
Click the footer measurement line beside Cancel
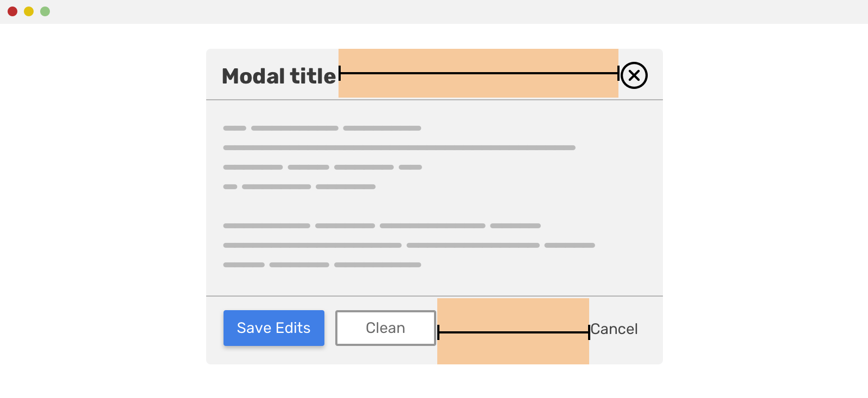(513, 332)
